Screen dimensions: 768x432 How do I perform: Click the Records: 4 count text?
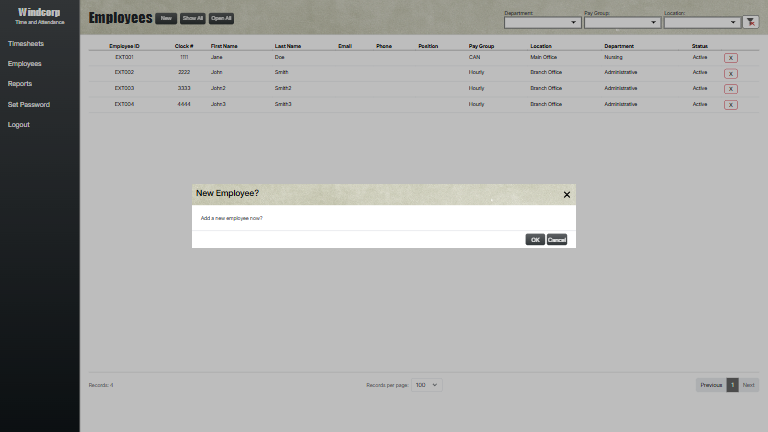pyautogui.click(x=101, y=385)
